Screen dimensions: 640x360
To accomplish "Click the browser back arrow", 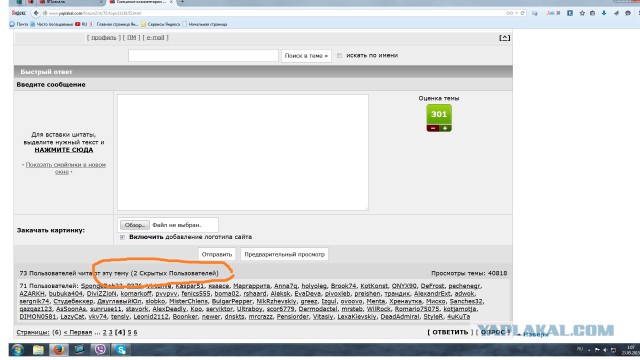I will coord(36,13).
